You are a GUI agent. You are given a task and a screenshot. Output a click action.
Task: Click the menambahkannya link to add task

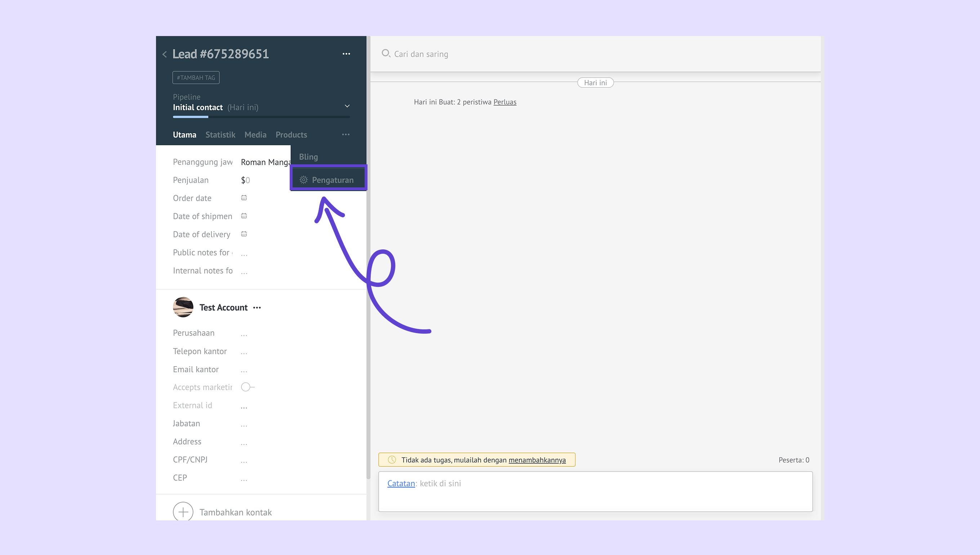537,460
